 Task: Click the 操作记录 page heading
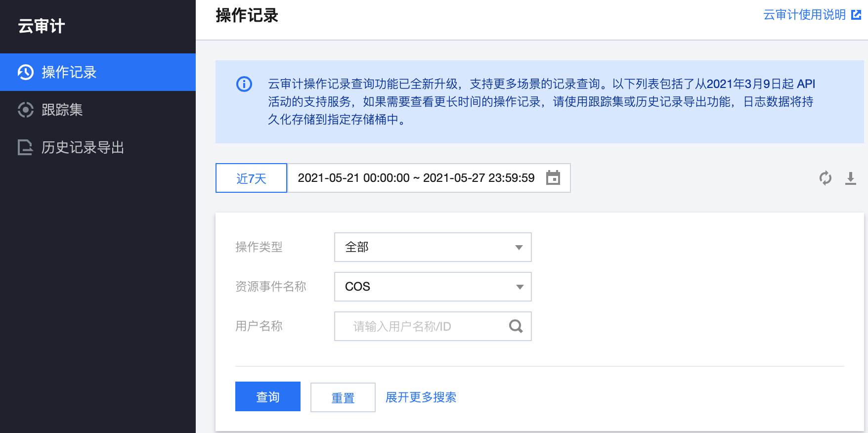[x=247, y=15]
